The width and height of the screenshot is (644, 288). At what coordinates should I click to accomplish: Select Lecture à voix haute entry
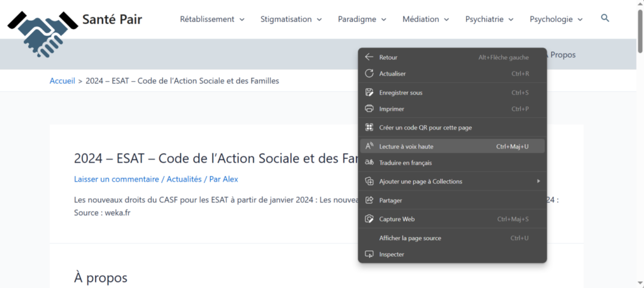coord(452,146)
